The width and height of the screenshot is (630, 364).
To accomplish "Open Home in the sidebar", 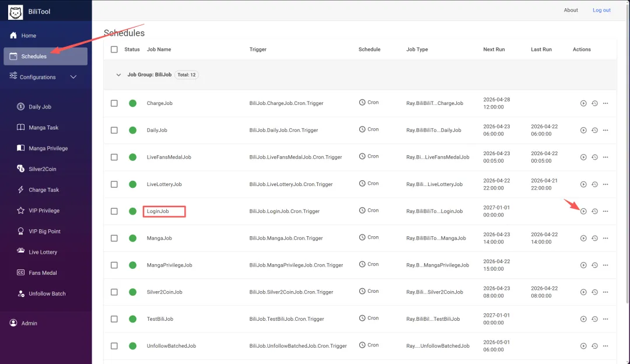I will click(29, 36).
